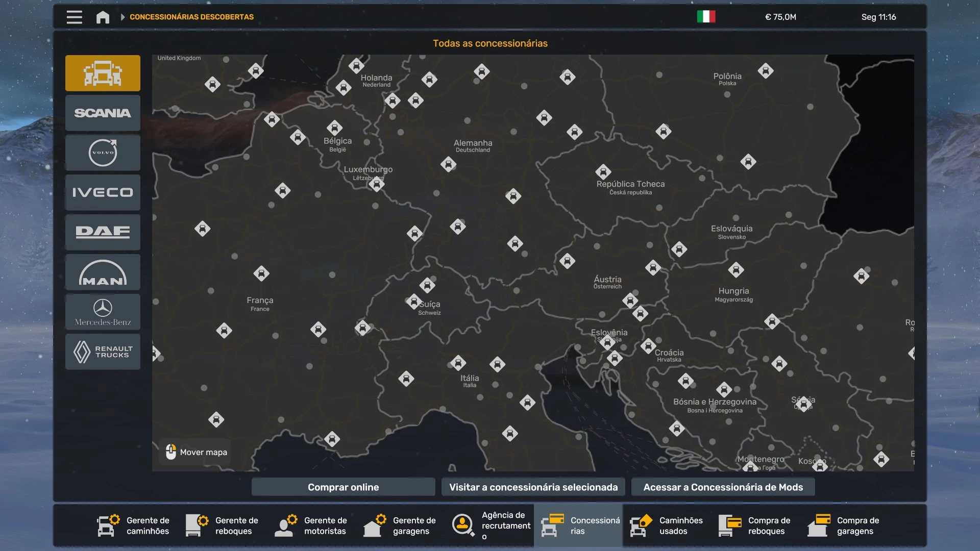Click the Comprar online button
The image size is (980, 551).
(343, 487)
